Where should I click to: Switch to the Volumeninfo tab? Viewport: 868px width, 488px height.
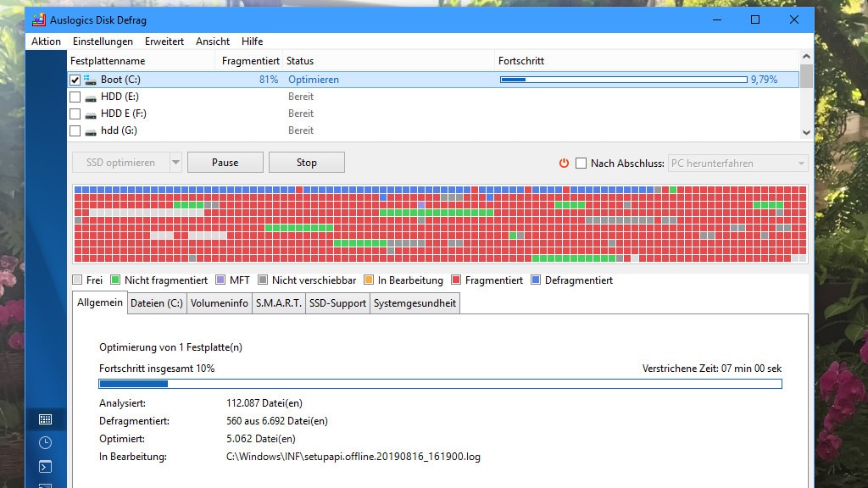click(x=220, y=303)
